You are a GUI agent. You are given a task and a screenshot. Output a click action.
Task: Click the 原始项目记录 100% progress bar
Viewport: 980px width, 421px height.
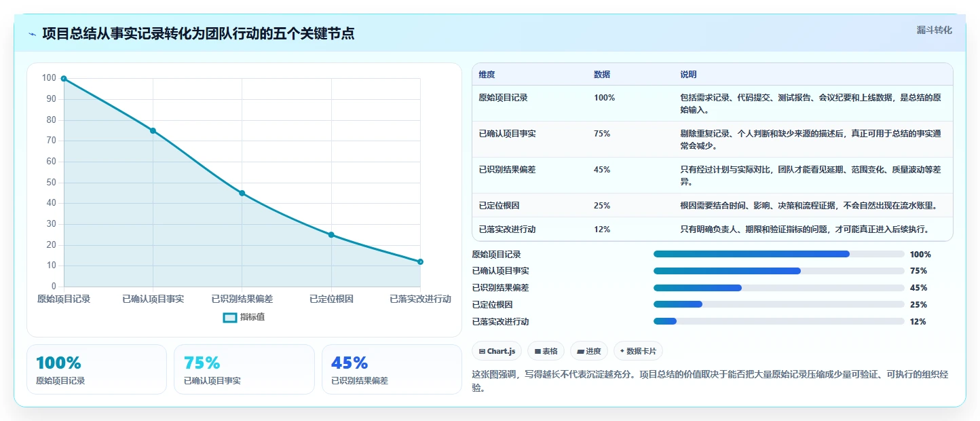[x=779, y=254]
